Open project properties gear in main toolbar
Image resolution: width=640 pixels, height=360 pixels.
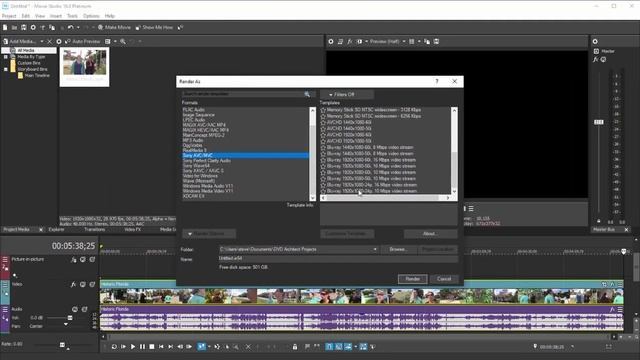coord(33,27)
